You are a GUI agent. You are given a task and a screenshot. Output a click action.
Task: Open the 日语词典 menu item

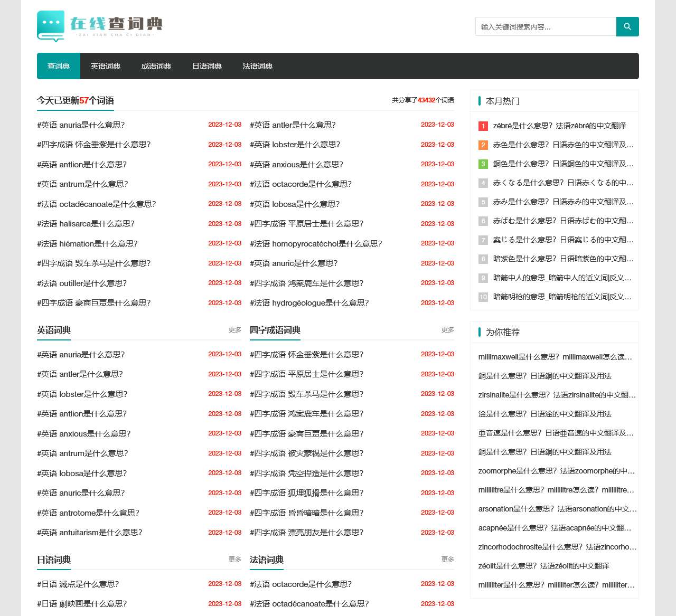[206, 66]
